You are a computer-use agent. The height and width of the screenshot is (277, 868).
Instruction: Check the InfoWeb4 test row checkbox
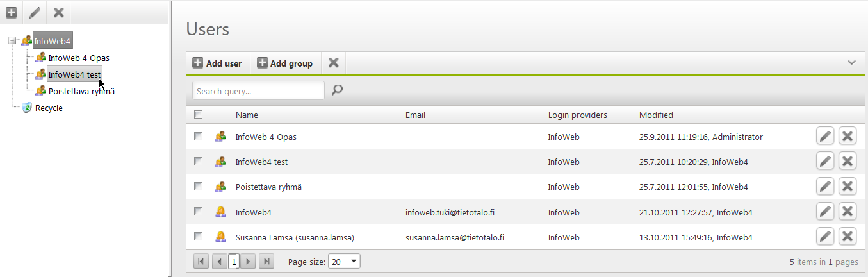pos(199,162)
